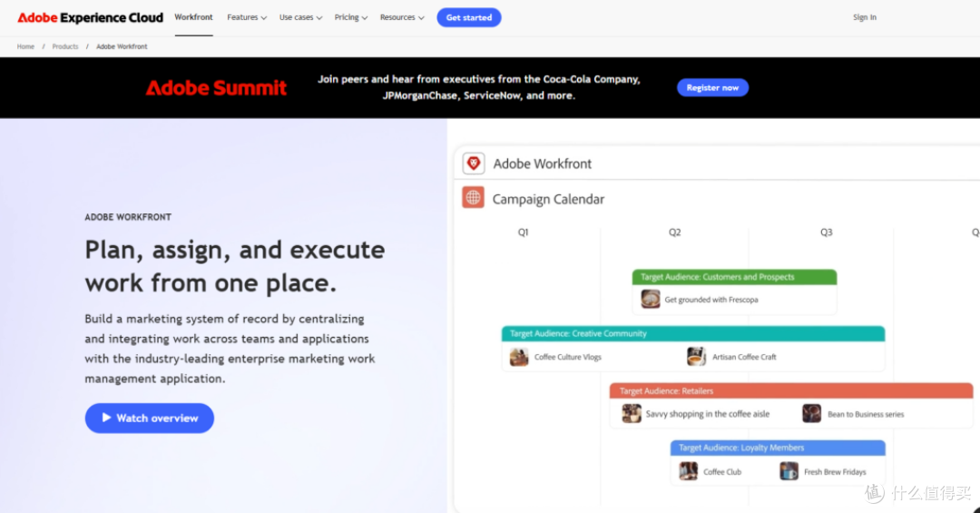
Task: Click the Q3 column header
Action: click(x=827, y=232)
